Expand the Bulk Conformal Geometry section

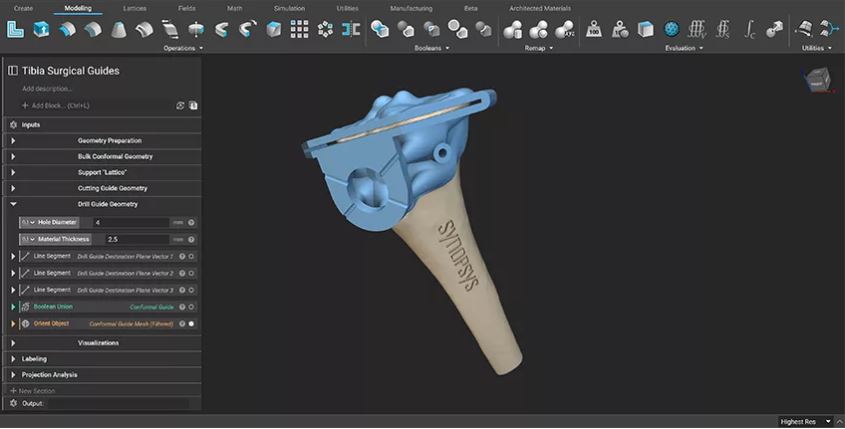(13, 157)
